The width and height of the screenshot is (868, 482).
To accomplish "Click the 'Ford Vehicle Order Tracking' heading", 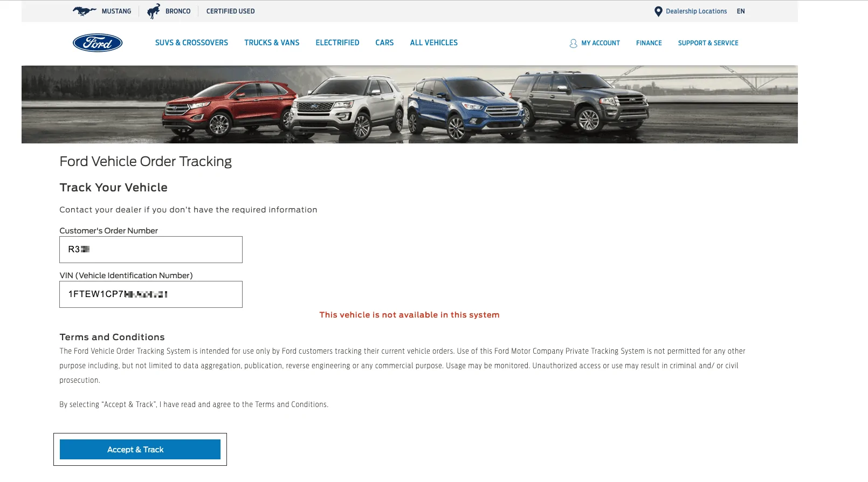I will (146, 162).
